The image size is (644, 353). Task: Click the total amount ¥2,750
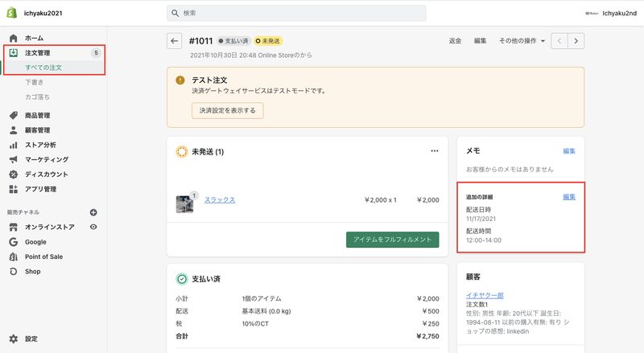point(427,336)
